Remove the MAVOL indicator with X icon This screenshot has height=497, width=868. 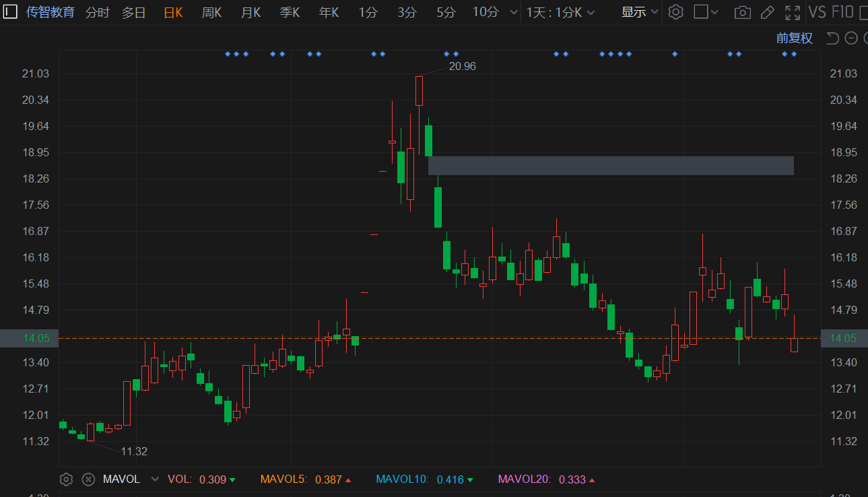click(88, 479)
